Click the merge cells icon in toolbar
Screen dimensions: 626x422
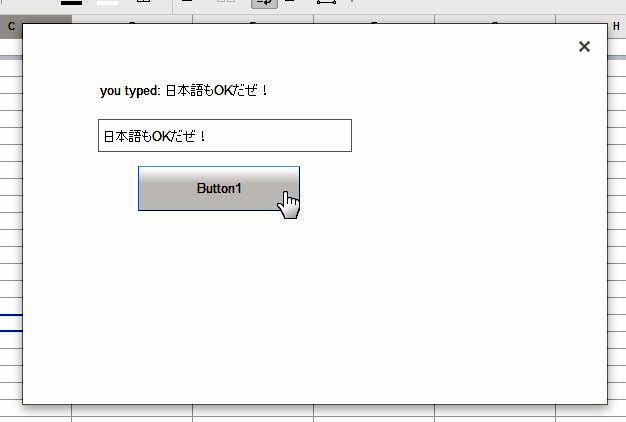226,3
